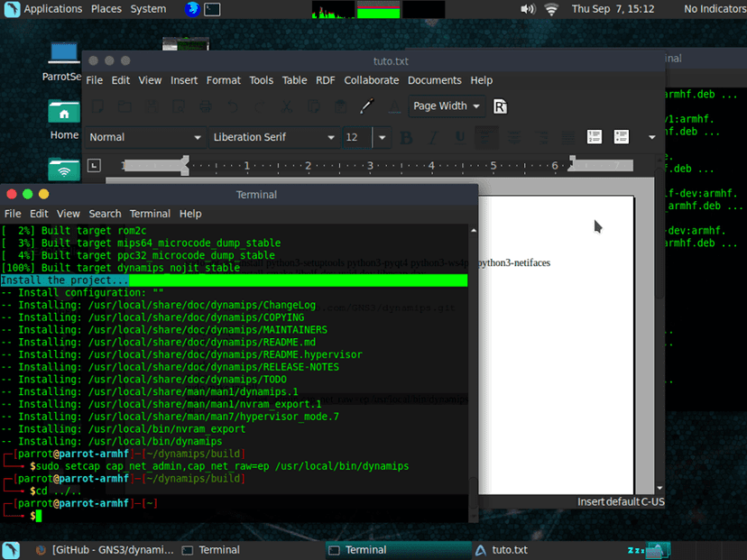Toggle Bold formatting in AbiWord
The image size is (747, 560).
coord(406,138)
